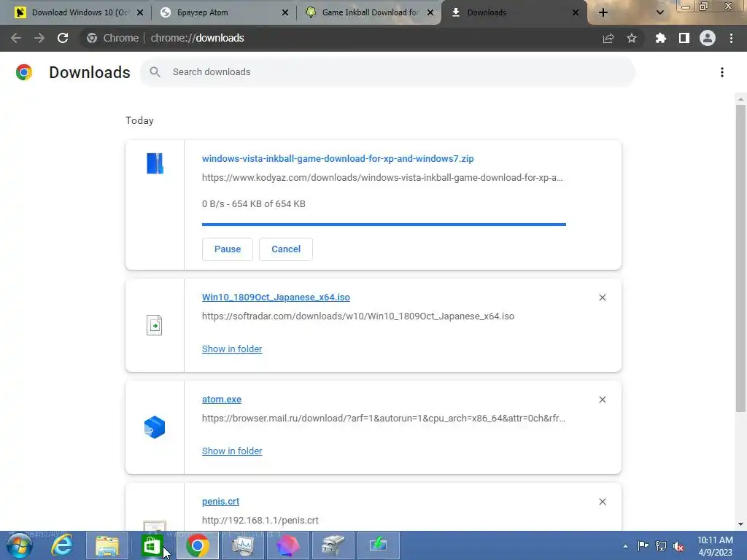747x560 pixels.
Task: Show the Win10 iso in folder
Action: (232, 349)
